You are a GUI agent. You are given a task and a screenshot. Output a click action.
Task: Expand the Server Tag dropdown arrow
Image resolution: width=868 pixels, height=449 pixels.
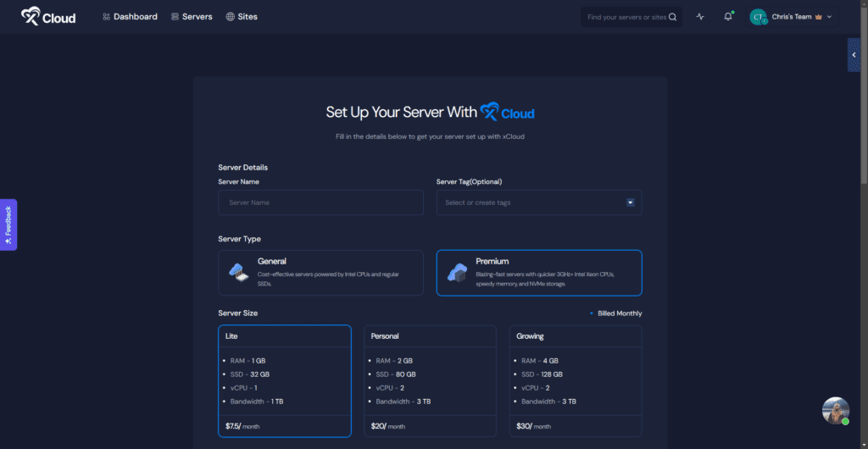[630, 202]
